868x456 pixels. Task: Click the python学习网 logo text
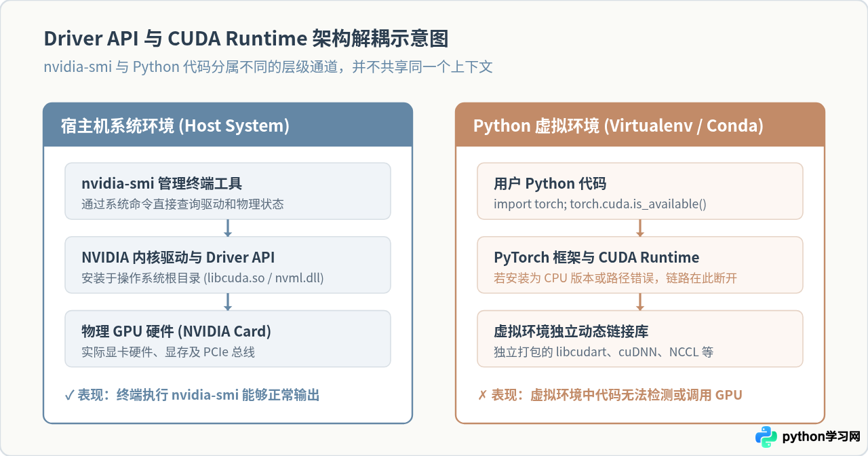pyautogui.click(x=821, y=437)
